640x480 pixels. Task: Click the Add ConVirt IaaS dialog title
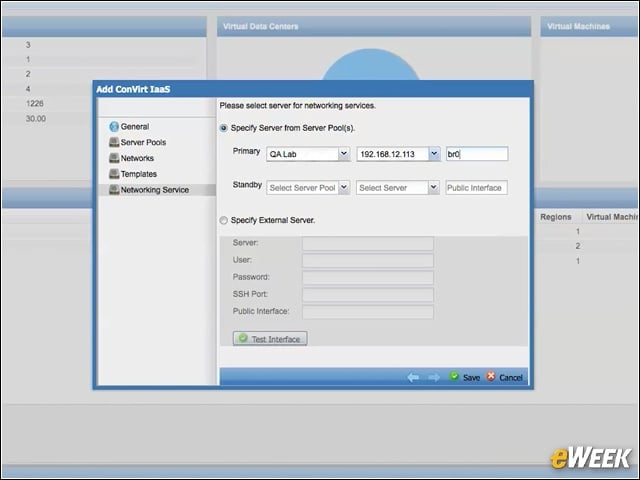click(133, 89)
